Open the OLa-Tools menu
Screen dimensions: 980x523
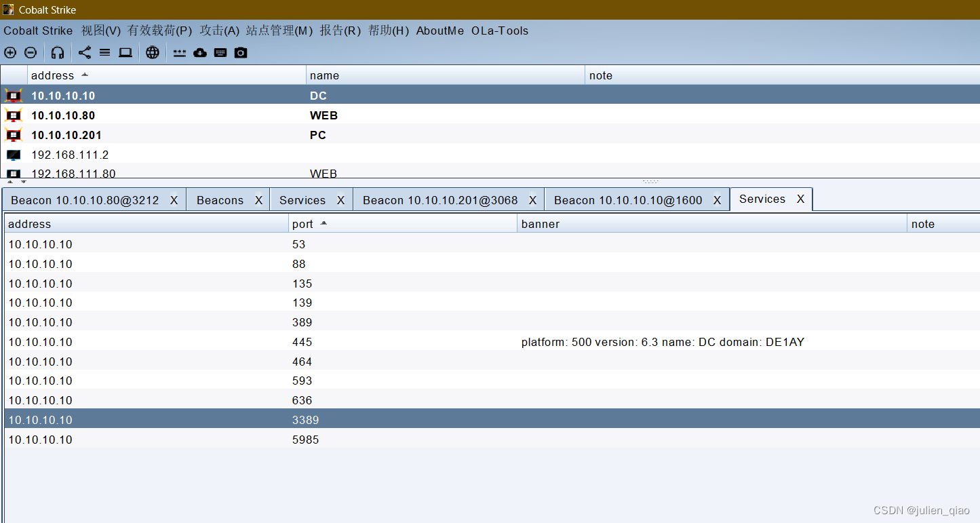(x=500, y=31)
